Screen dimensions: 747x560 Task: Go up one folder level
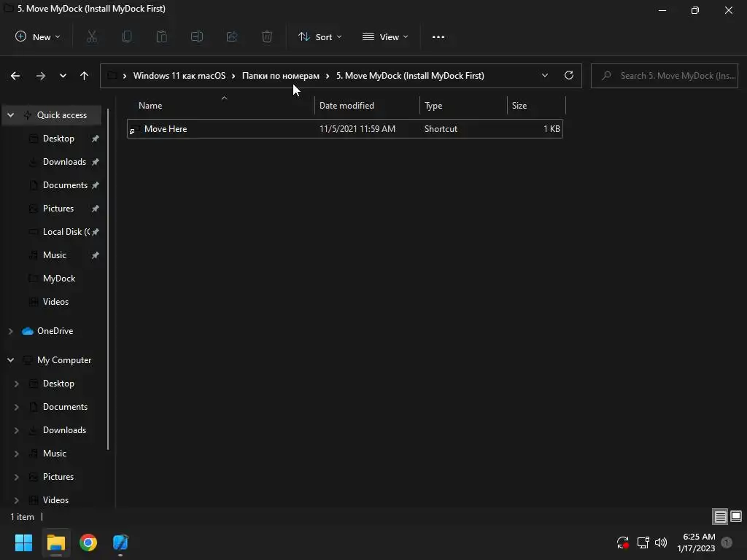pyautogui.click(x=85, y=76)
